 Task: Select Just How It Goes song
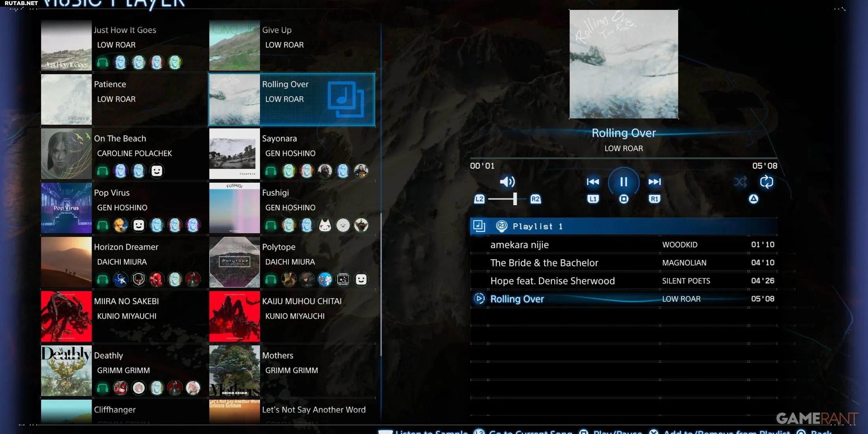point(124,45)
